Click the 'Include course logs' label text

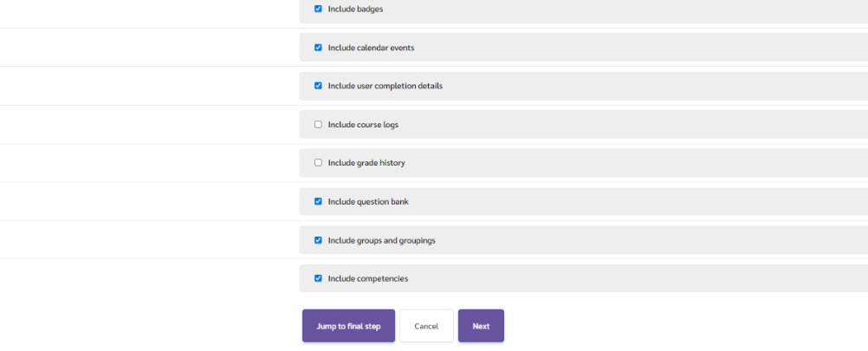pyautogui.click(x=363, y=125)
